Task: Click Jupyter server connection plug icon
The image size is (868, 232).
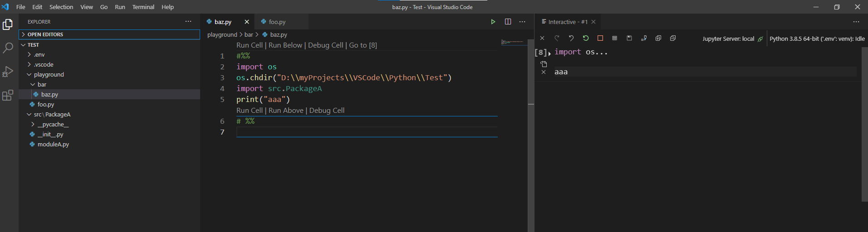Action: point(760,39)
